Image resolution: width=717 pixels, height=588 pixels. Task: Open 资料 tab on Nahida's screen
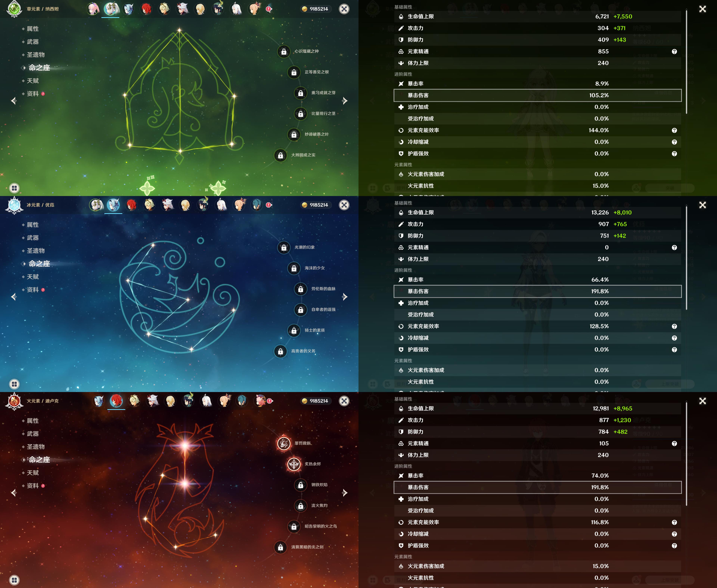click(32, 94)
